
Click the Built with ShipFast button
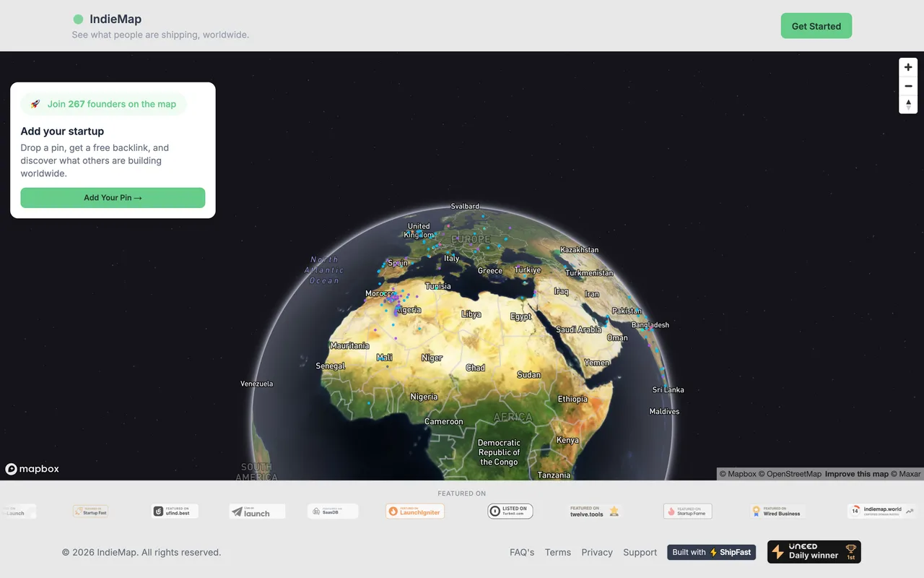tap(712, 552)
